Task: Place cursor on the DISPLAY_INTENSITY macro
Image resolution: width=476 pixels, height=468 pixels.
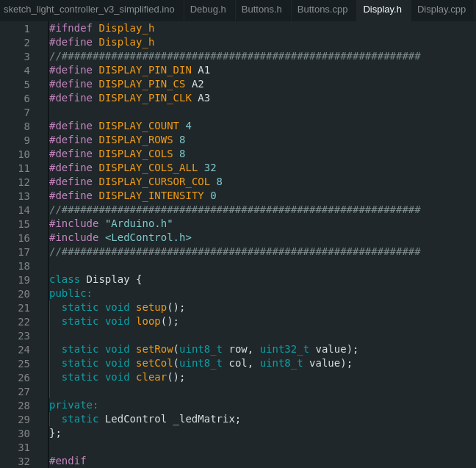Action: [151, 195]
